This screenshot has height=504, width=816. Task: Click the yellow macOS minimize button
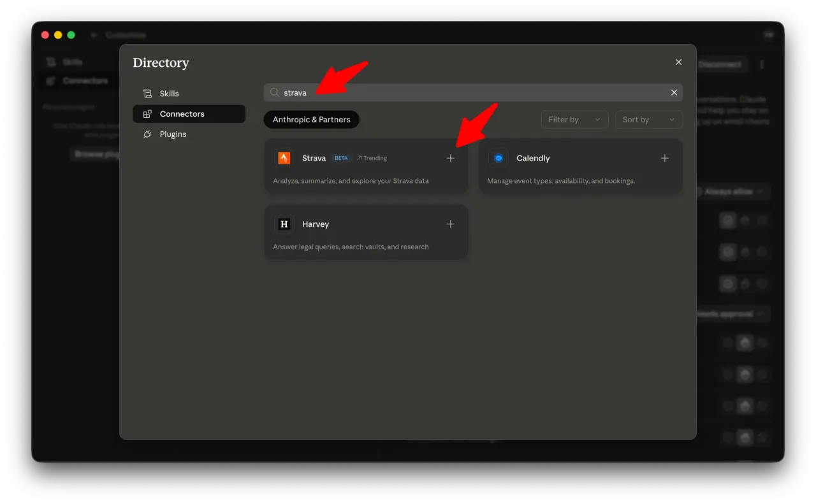pyautogui.click(x=58, y=35)
